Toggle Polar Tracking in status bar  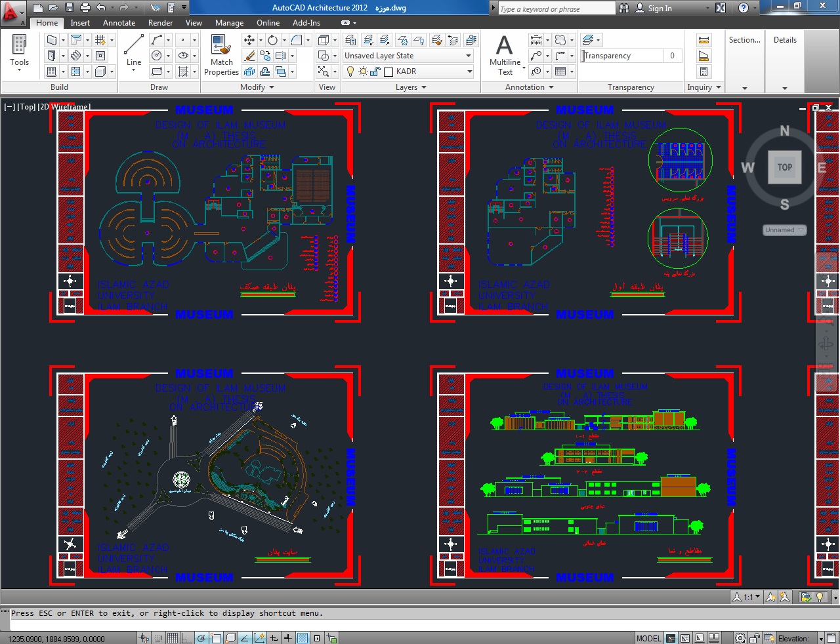pyautogui.click(x=201, y=637)
